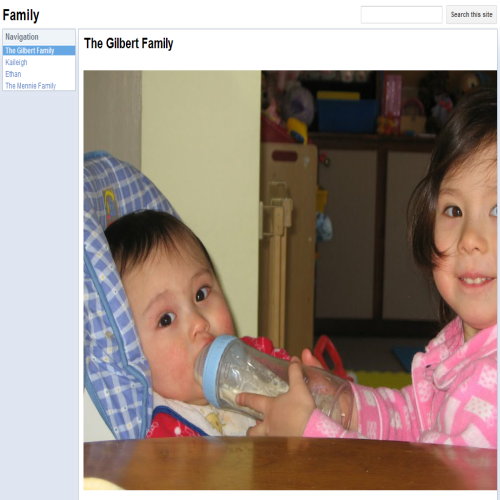Click the blue toy bin on shelf
Screen dimensions: 500x500
point(347,115)
